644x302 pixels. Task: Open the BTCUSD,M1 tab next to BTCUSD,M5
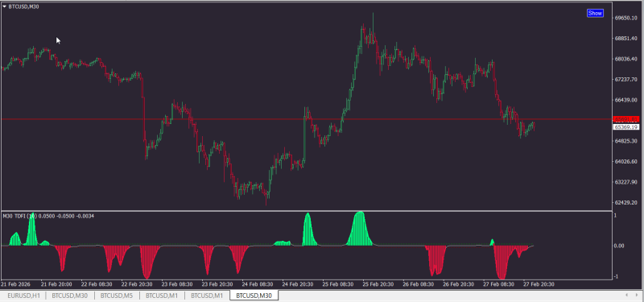coord(162,296)
